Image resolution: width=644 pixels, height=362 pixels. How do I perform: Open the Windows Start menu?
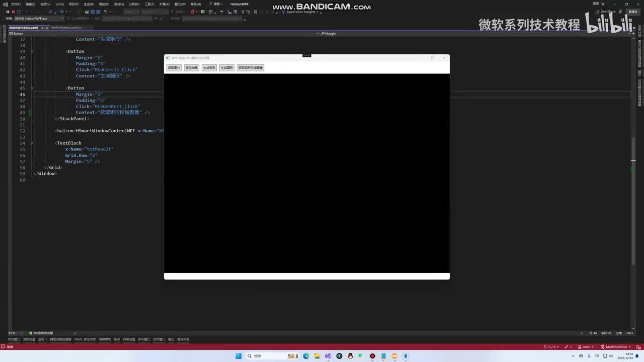(x=238, y=356)
